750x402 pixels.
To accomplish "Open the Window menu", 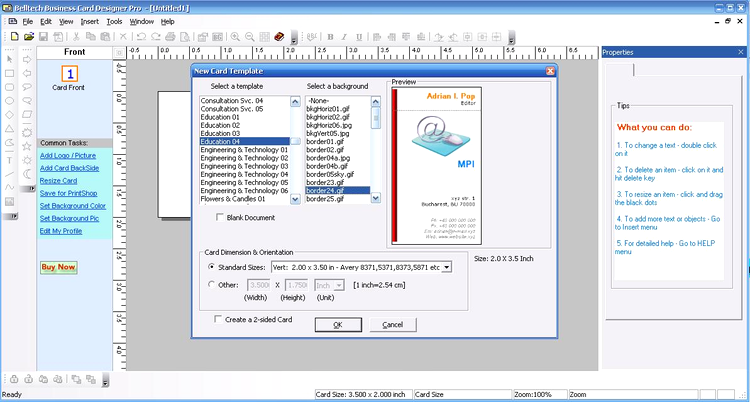I will point(142,22).
